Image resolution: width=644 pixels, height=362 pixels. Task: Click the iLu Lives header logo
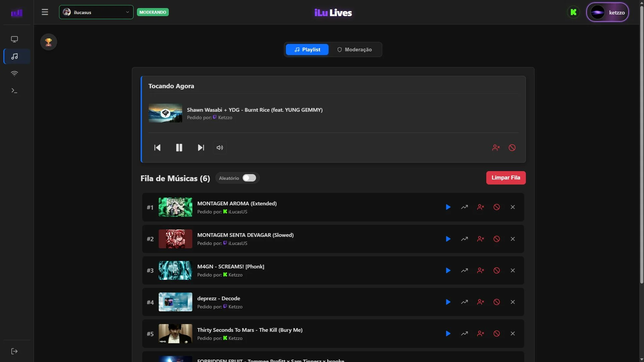333,13
